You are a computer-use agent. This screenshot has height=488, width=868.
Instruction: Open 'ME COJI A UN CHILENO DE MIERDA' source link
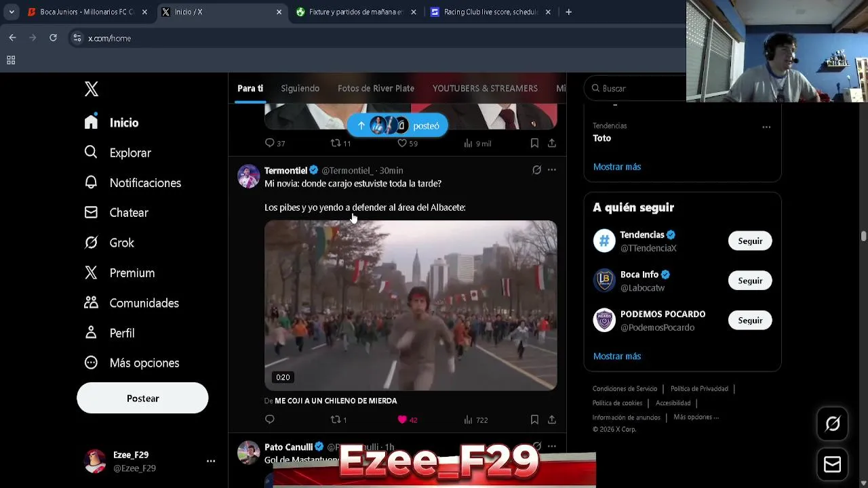click(336, 401)
